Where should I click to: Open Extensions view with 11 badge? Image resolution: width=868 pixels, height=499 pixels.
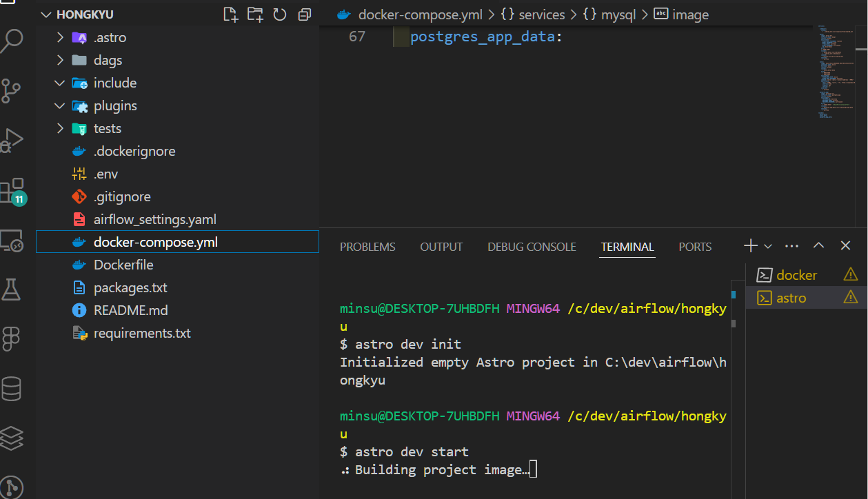click(12, 191)
